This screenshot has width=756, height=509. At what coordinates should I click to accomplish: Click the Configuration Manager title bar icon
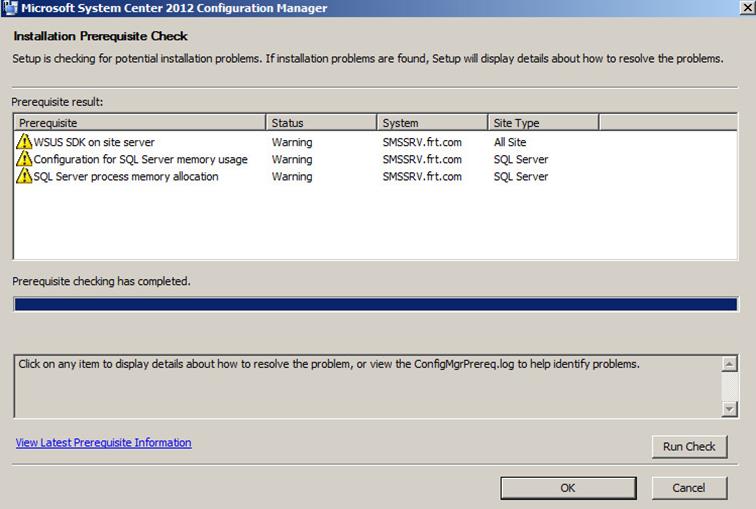pyautogui.click(x=10, y=8)
